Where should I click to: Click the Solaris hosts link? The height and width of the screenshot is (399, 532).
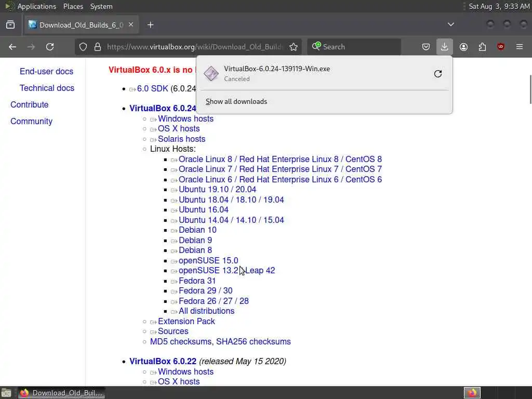(x=181, y=139)
